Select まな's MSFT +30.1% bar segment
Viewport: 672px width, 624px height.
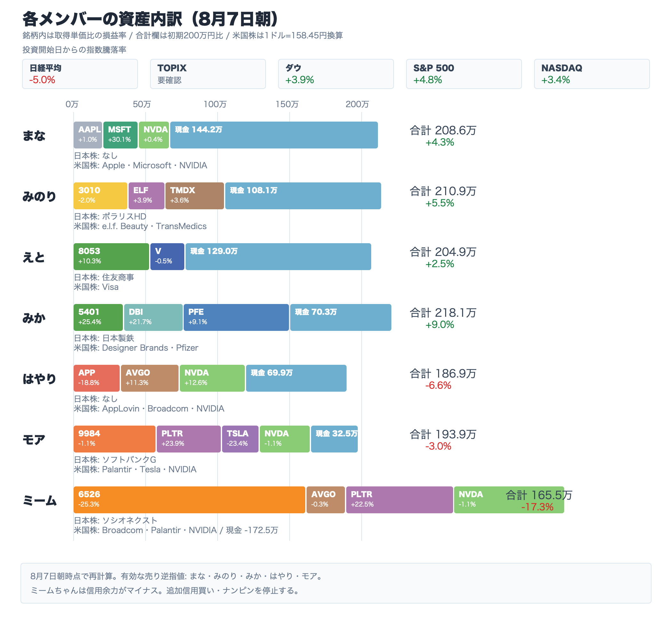120,135
